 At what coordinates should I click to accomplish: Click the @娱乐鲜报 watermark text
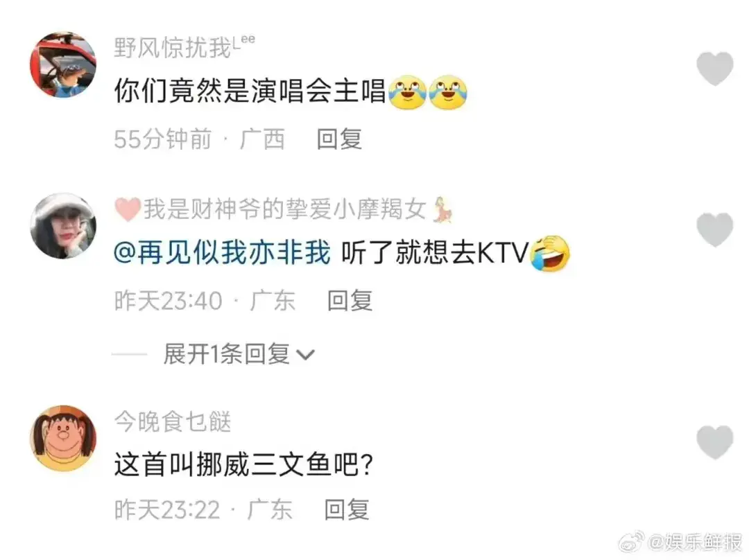tap(694, 543)
